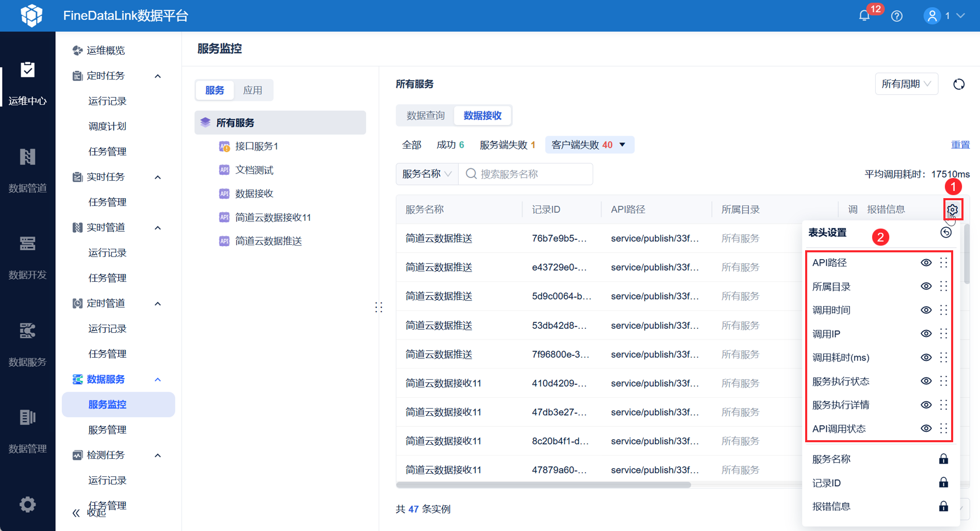Open 数据开发 in the left rail
This screenshot has height=531, width=980.
coord(27,257)
